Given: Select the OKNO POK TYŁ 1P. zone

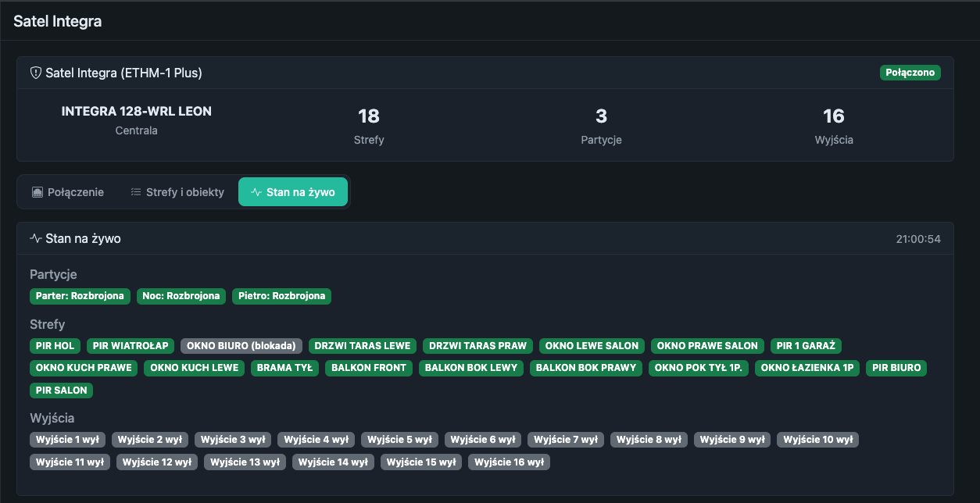Looking at the screenshot, I should pos(699,367).
